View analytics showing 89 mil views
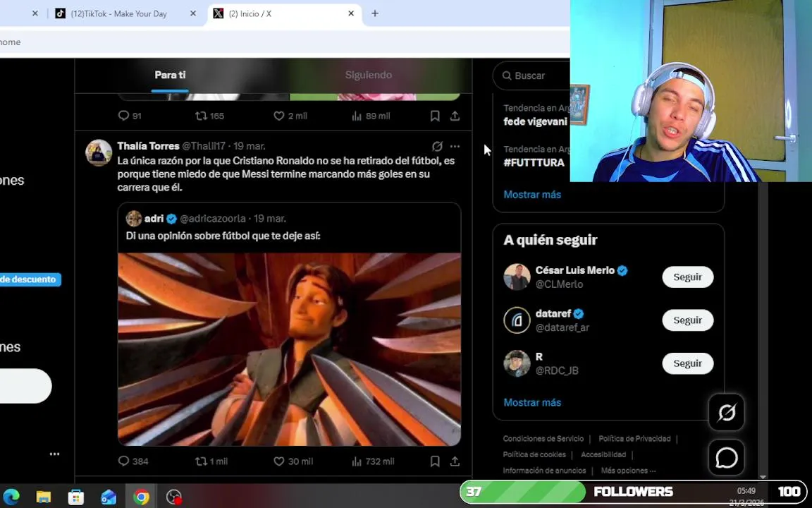This screenshot has width=812, height=508. tap(357, 116)
